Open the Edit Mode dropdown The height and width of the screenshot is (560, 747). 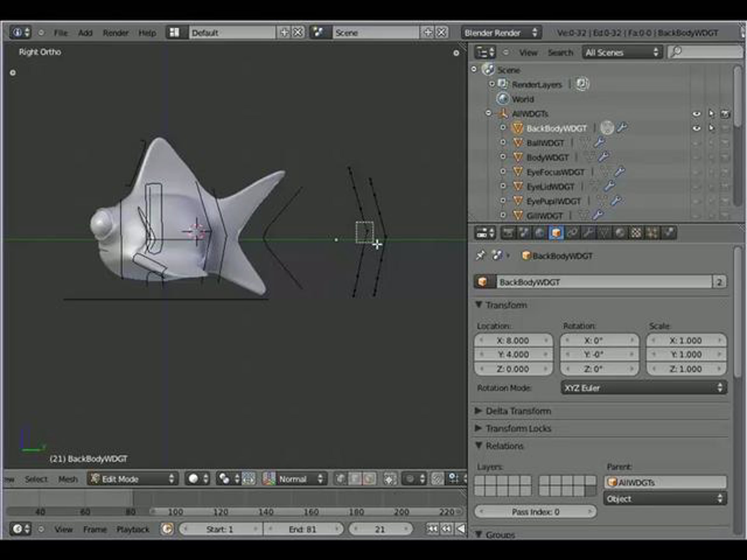pyautogui.click(x=133, y=479)
